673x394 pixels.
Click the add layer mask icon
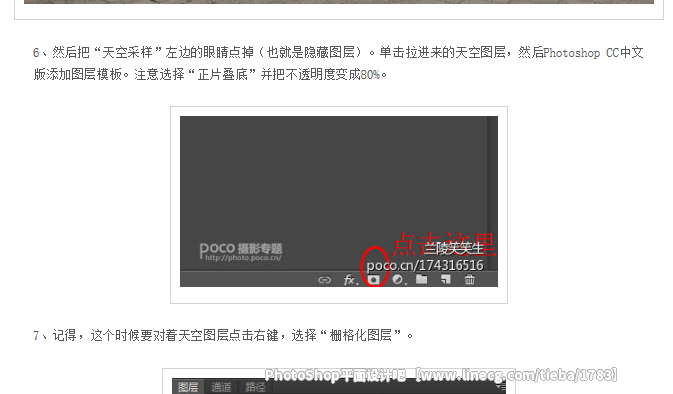pos(374,280)
